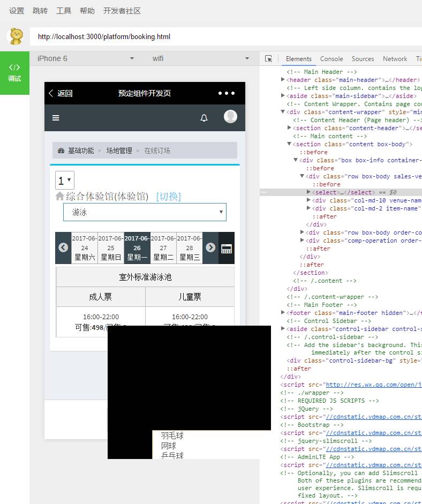The width and height of the screenshot is (422, 504).
Task: Select date 2017-06-28 星期三
Action: (190, 248)
